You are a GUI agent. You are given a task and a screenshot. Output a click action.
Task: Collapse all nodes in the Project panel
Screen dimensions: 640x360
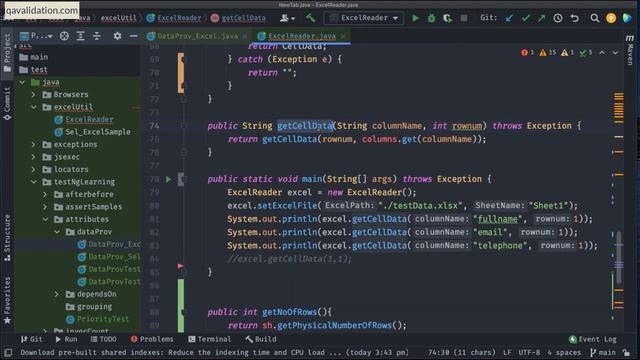click(x=97, y=36)
